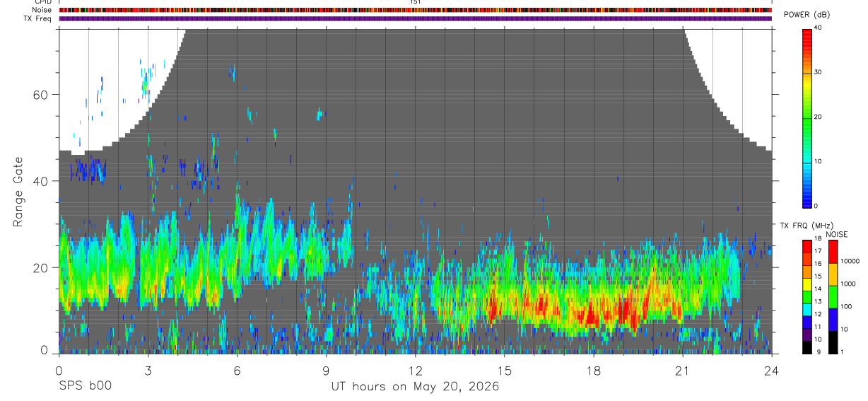The width and height of the screenshot is (868, 401).
Task: Click the Range Gate vertical axis title
Action: [18, 192]
